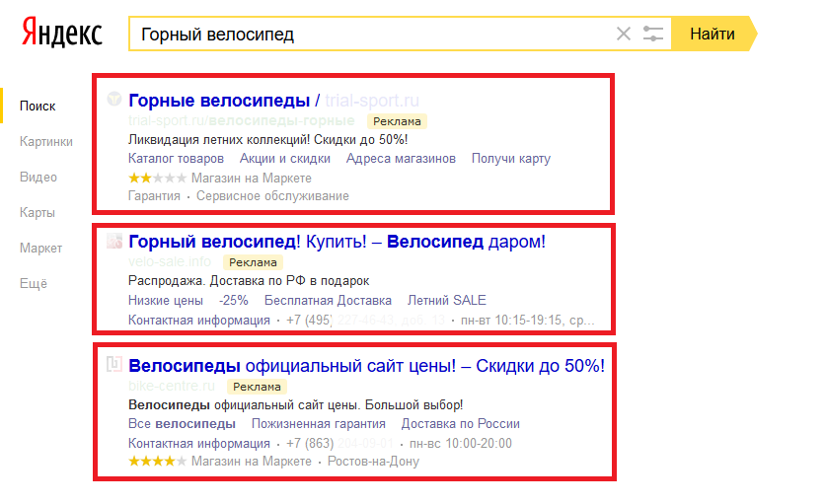Open the Горные велосипеды result title
Screen dimensions: 826x504
pyautogui.click(x=219, y=100)
